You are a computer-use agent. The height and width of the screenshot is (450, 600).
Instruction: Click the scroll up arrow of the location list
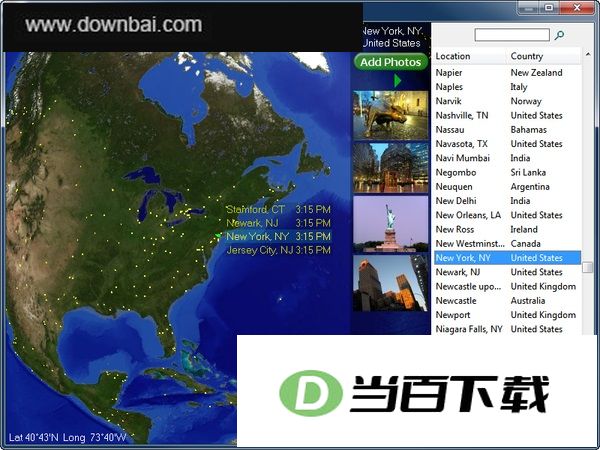coord(588,55)
